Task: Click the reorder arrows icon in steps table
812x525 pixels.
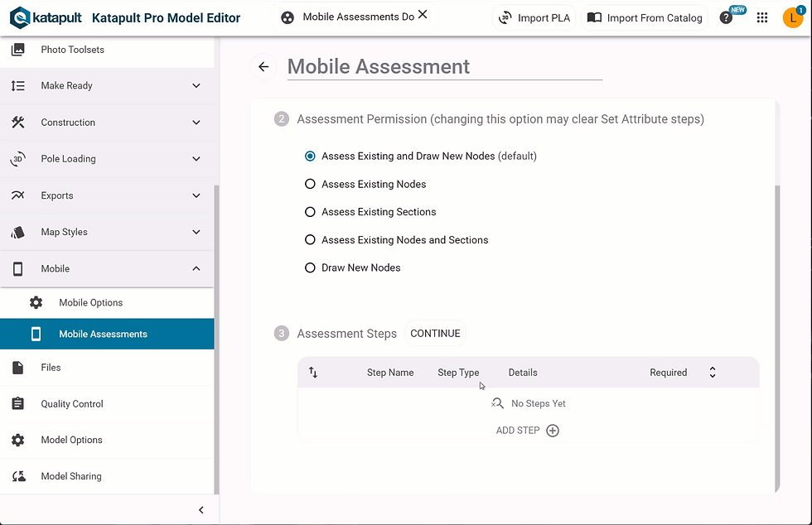Action: tap(313, 373)
